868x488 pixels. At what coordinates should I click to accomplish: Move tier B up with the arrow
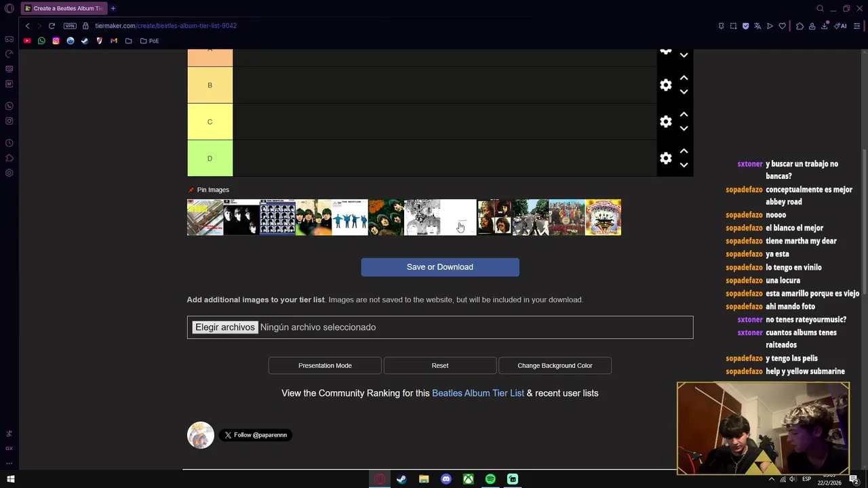(684, 78)
